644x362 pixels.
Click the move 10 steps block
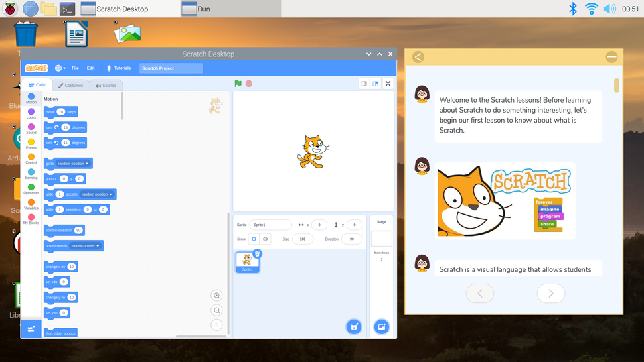pyautogui.click(x=61, y=112)
